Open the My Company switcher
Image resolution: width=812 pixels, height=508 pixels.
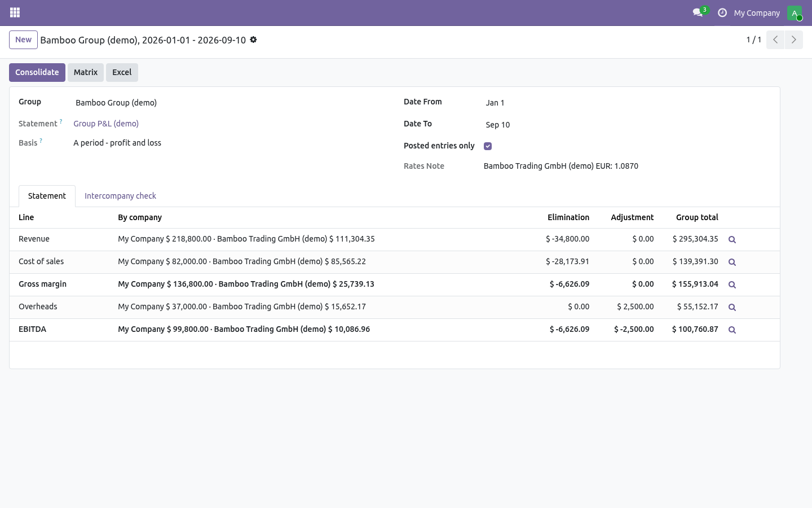pos(757,12)
